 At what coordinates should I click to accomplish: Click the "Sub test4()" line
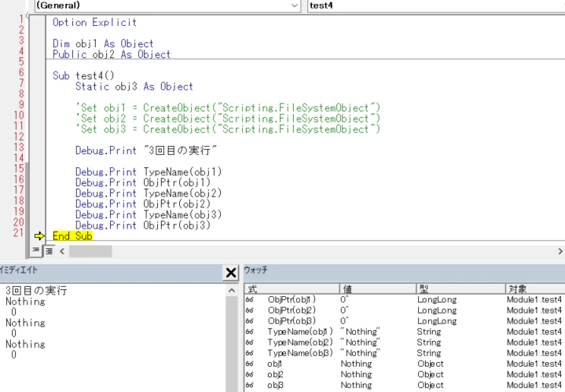click(83, 75)
